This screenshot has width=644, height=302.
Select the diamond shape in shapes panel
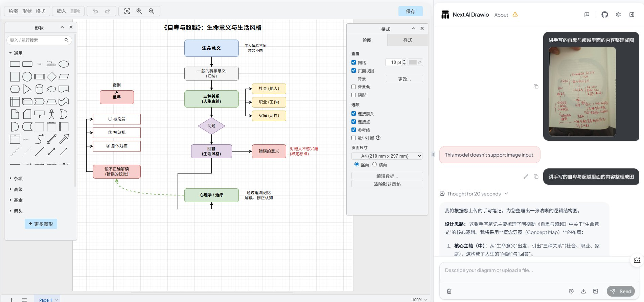[x=51, y=77]
